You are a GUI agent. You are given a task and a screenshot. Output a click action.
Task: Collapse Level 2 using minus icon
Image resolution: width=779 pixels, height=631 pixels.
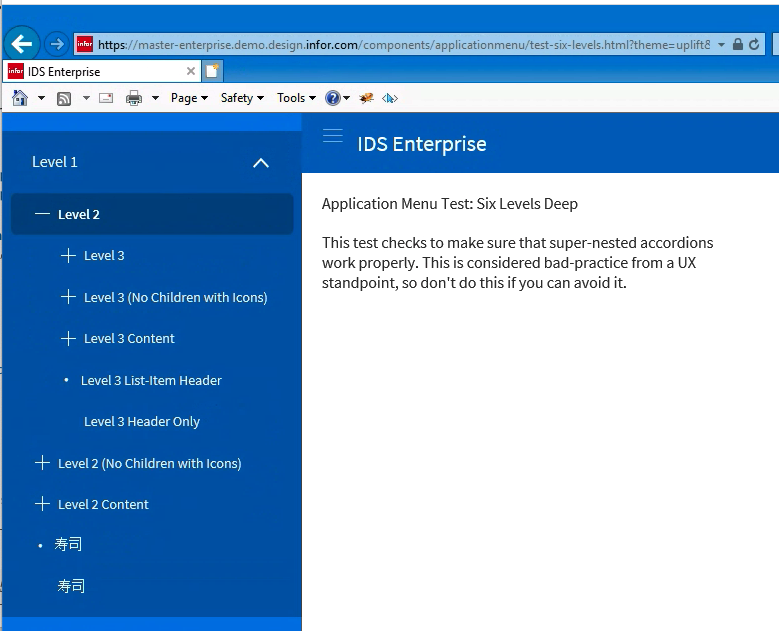coord(43,214)
